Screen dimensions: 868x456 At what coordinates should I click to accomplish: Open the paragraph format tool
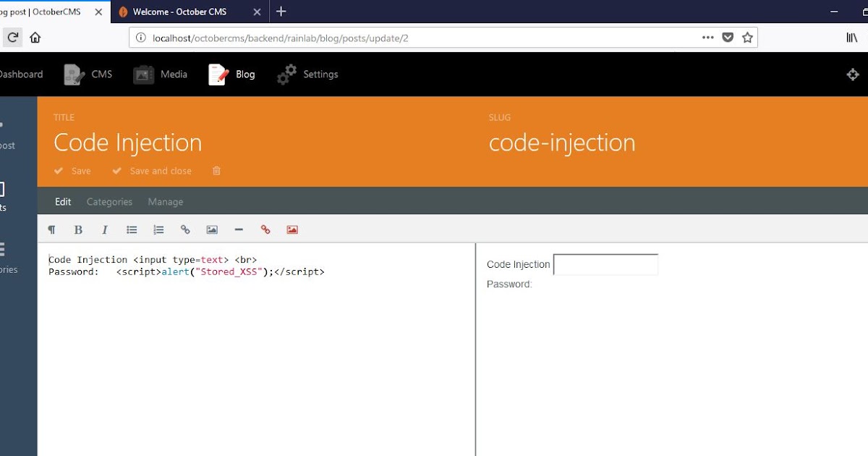(51, 229)
